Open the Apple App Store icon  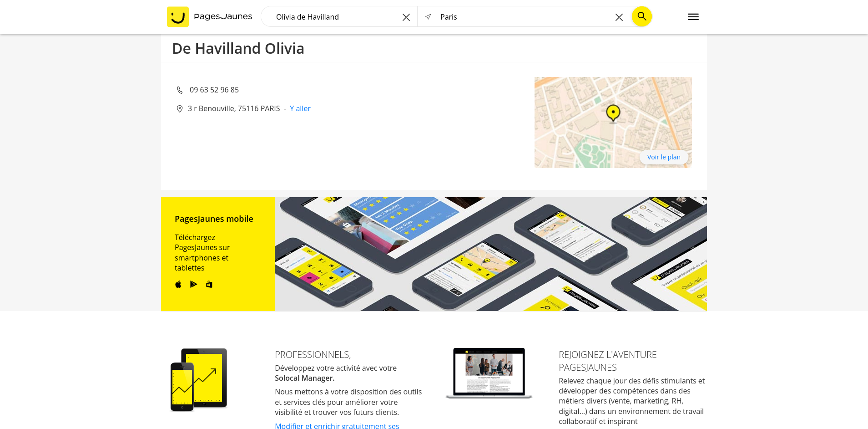[178, 284]
